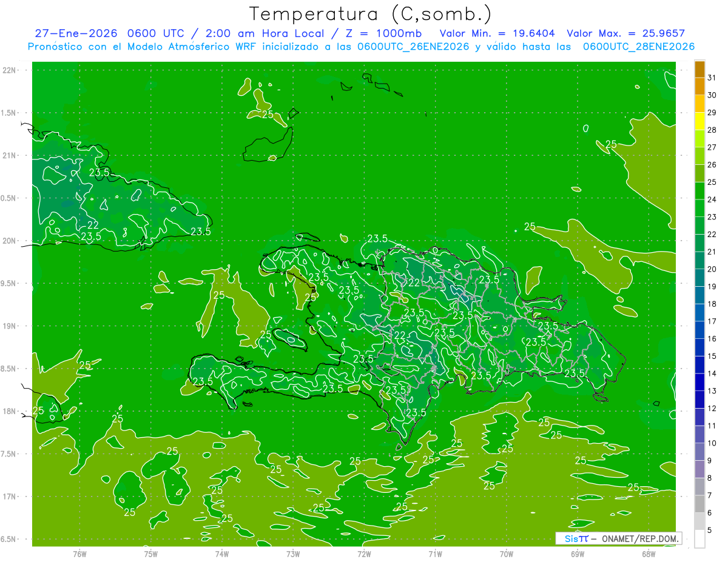
Task: Click the longitude axis label "76W"
Action: (x=79, y=554)
